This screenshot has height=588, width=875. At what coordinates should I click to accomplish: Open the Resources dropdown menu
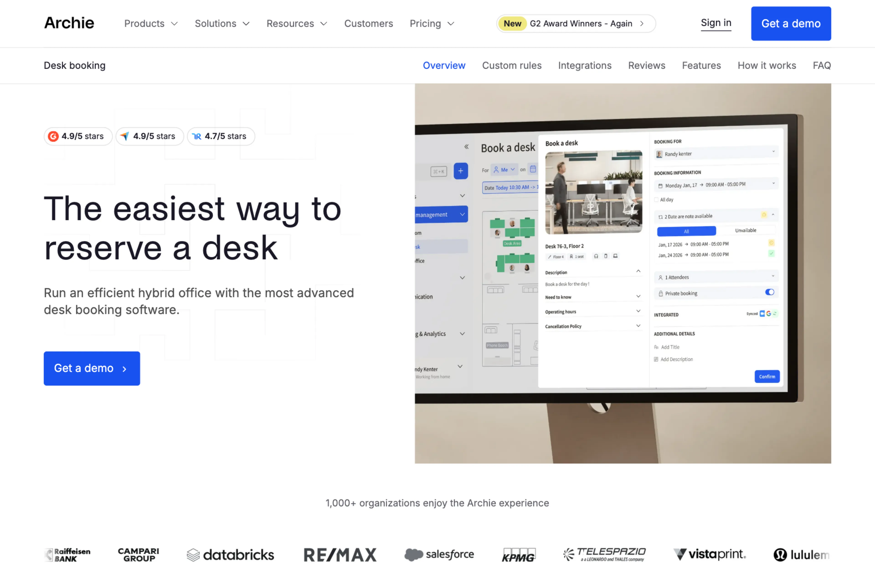pyautogui.click(x=296, y=24)
